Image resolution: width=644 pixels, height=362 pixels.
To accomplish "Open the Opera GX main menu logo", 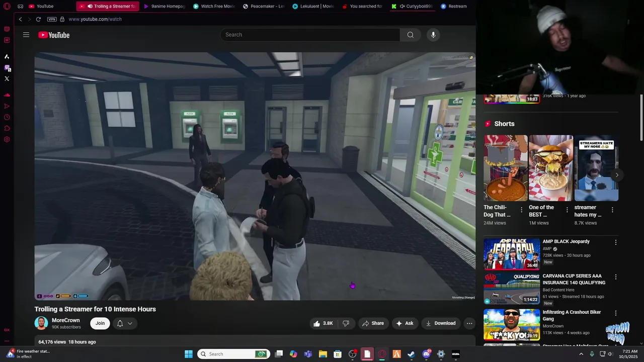I will click(x=7, y=7).
